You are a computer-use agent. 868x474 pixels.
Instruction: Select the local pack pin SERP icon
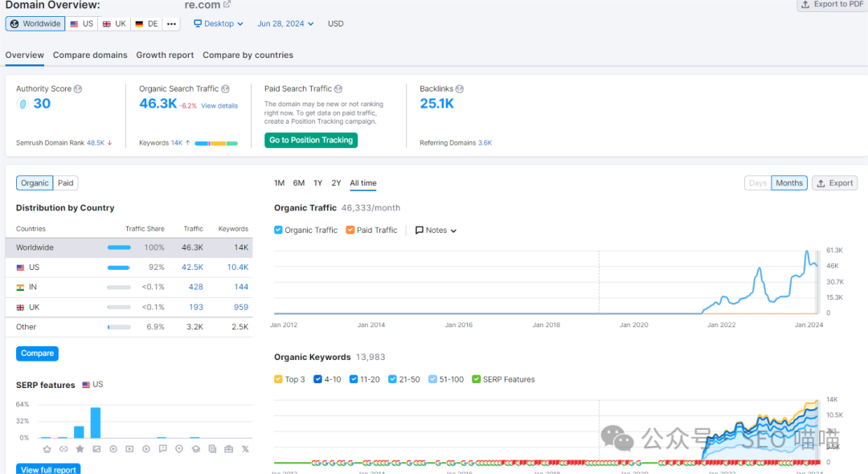[x=179, y=448]
